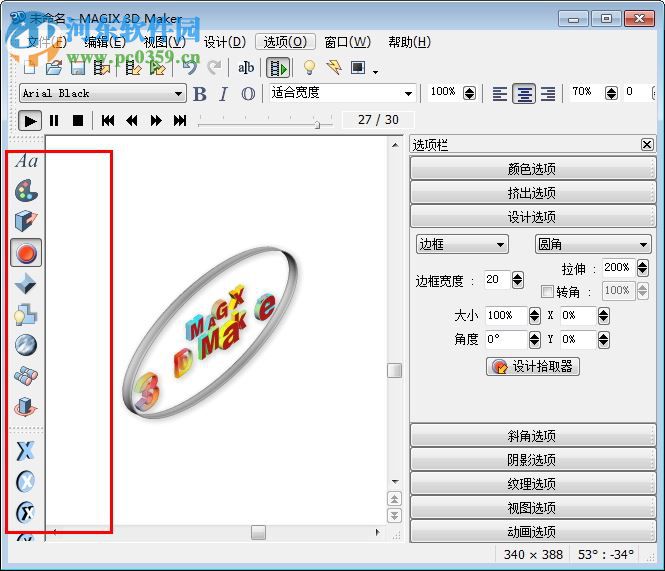Step back one frame
Screen dimensions: 665x571
(132, 121)
